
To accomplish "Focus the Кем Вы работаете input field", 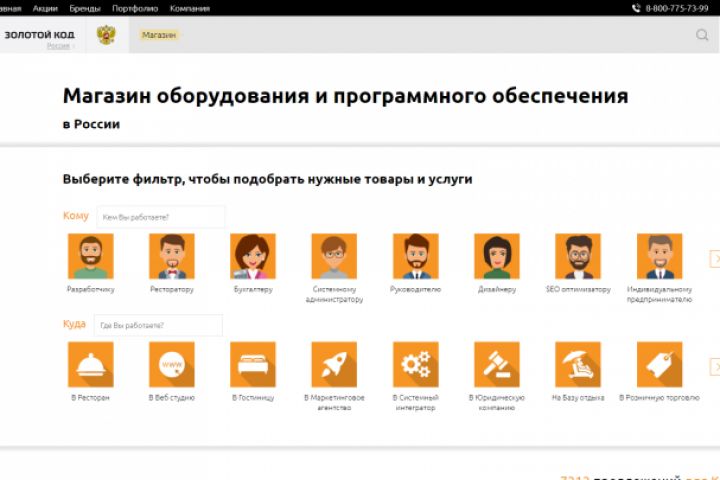I will pos(161,217).
